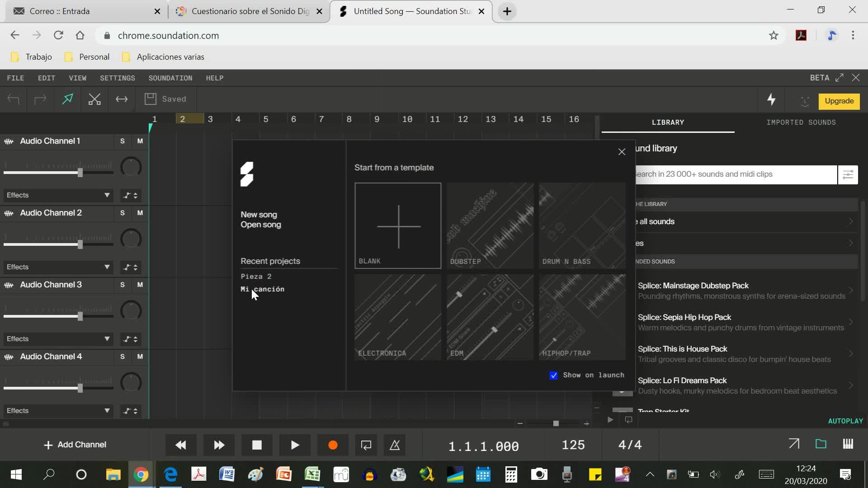Click Audio Channel 4 volume slider handle
This screenshot has height=488, width=868.
[x=80, y=388]
